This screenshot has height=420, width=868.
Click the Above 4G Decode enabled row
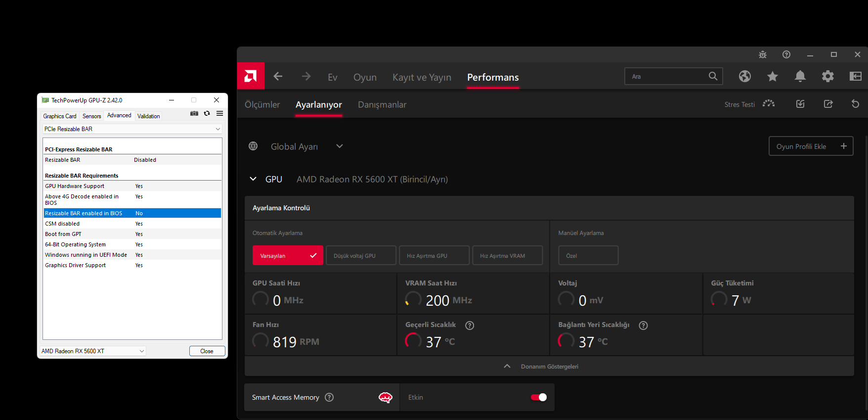[x=132, y=199]
